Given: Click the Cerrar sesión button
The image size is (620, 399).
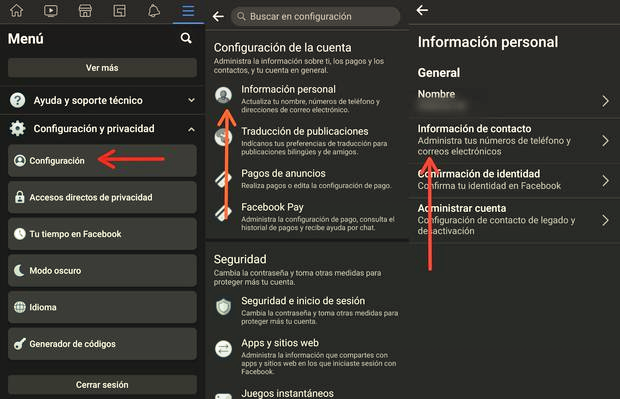Looking at the screenshot, I should tap(102, 384).
